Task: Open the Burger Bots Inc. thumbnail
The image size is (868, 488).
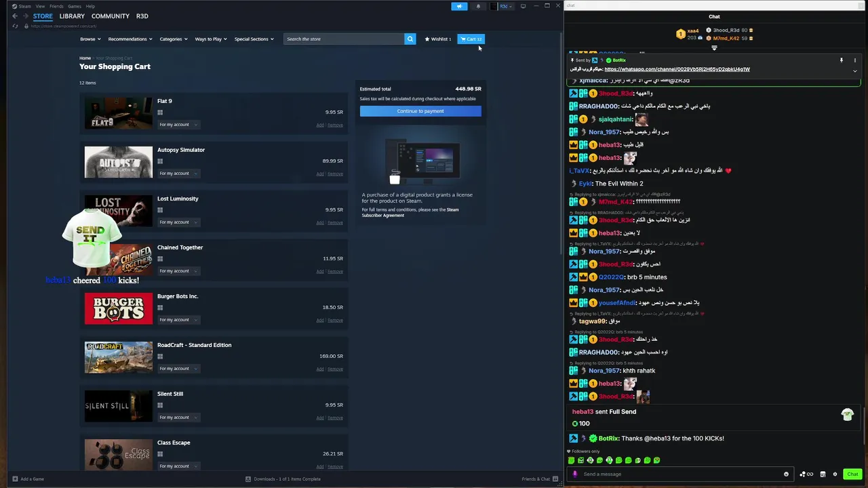Action: point(119,308)
